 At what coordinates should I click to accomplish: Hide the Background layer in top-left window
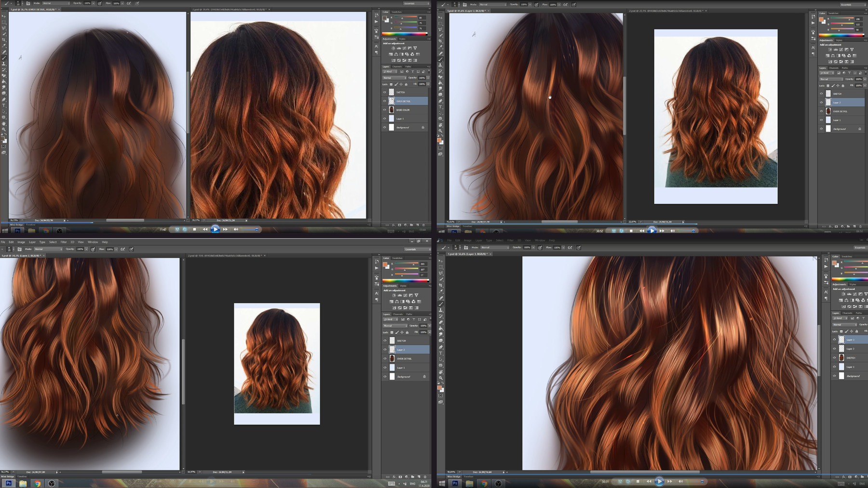(x=385, y=128)
